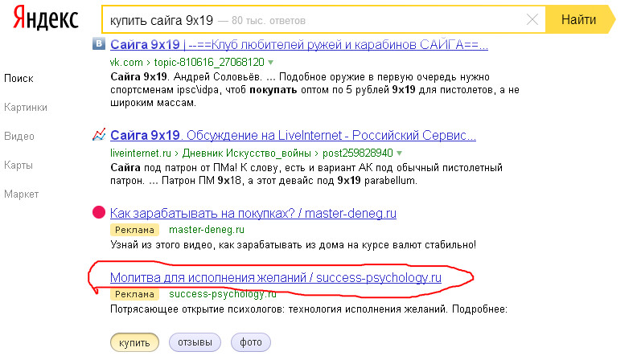Expand the dropdown arrow after vk.com topic URL

[x=271, y=62]
